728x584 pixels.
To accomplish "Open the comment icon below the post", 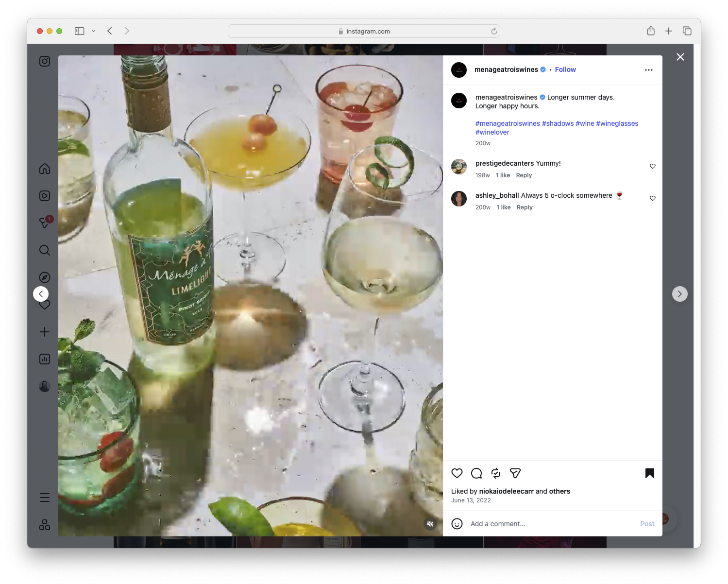I will (476, 473).
